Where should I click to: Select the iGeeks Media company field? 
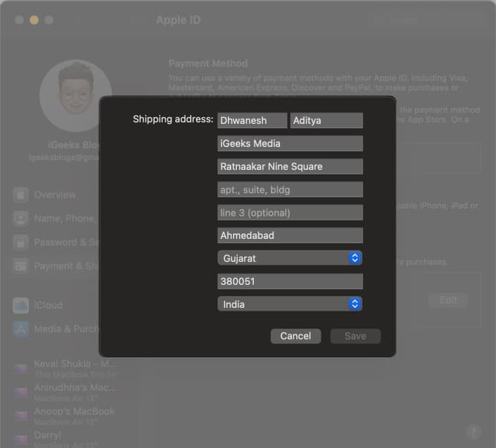point(290,143)
